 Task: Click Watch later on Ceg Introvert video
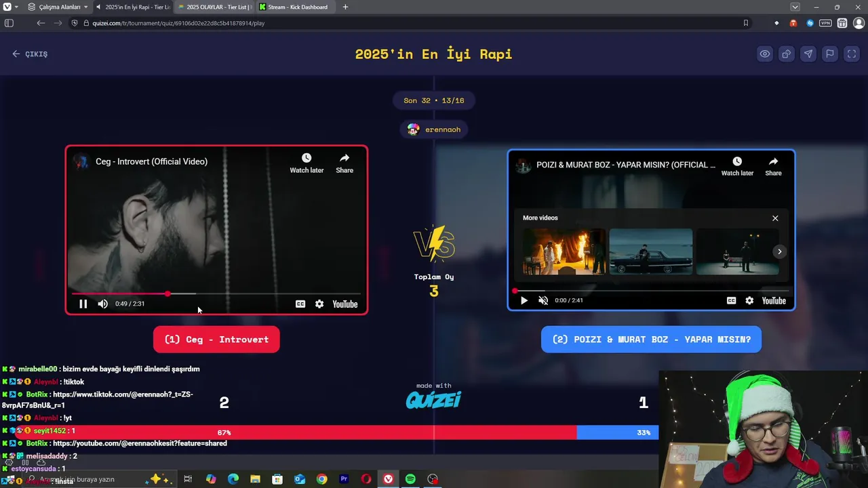[307, 163]
